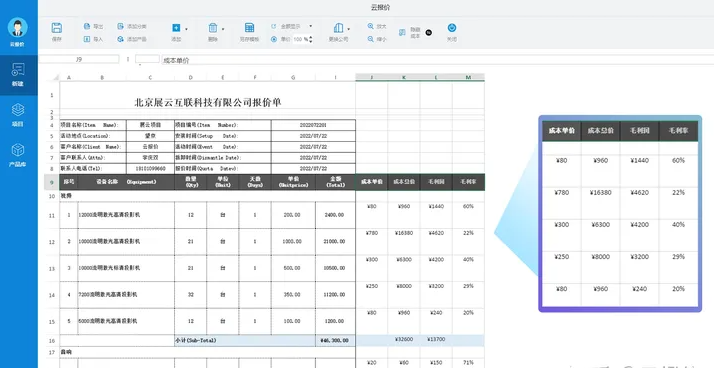This screenshot has width=714, height=368.
Task: Click subtotal amount ¥46,300.00
Action: [x=335, y=341]
